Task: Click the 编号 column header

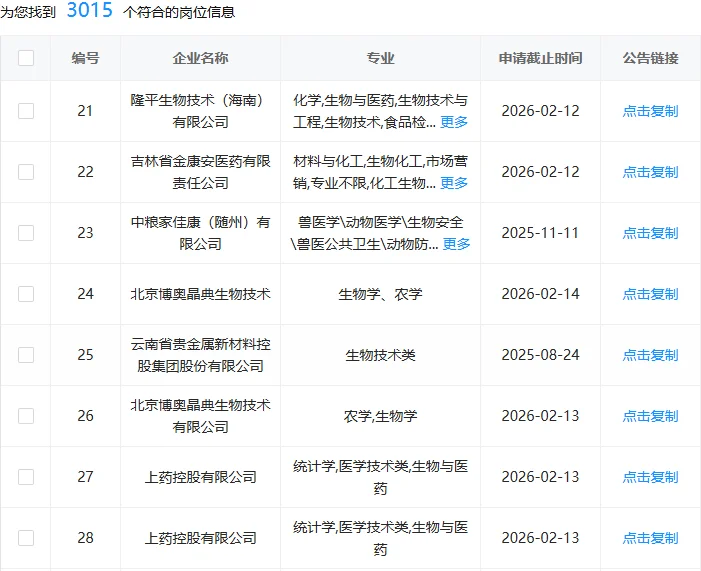Action: click(x=85, y=58)
